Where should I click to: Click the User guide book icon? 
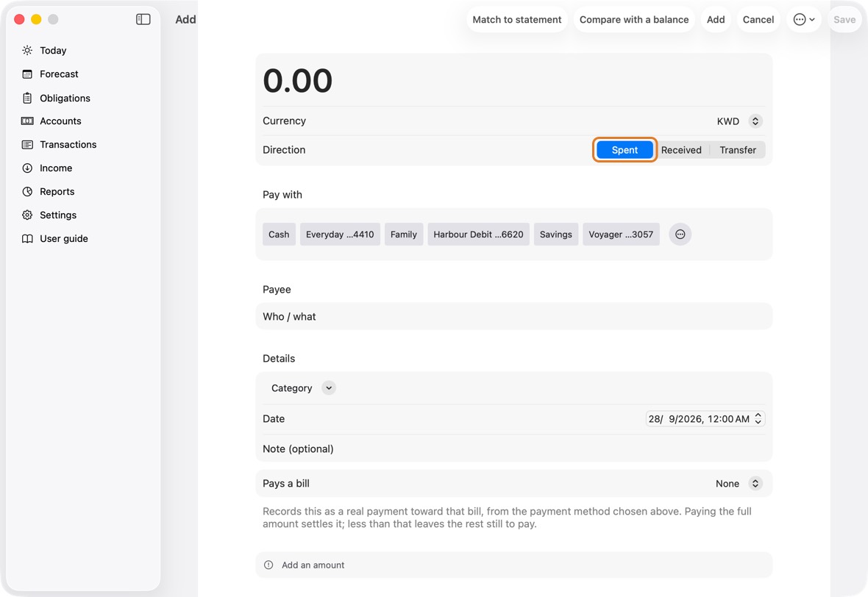(27, 238)
